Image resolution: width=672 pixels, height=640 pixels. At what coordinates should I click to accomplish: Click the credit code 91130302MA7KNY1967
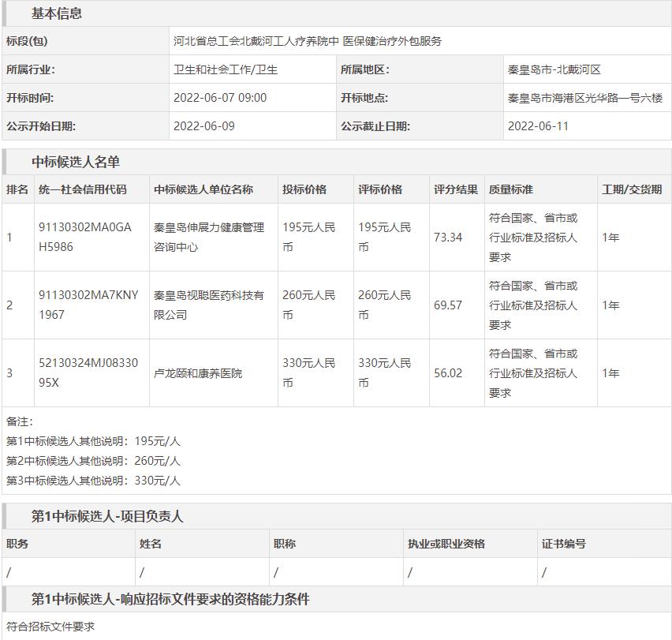[88, 305]
